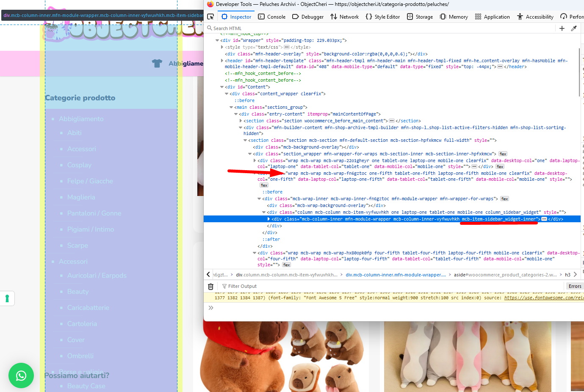
Task: Switch to the Console tab
Action: 272,17
